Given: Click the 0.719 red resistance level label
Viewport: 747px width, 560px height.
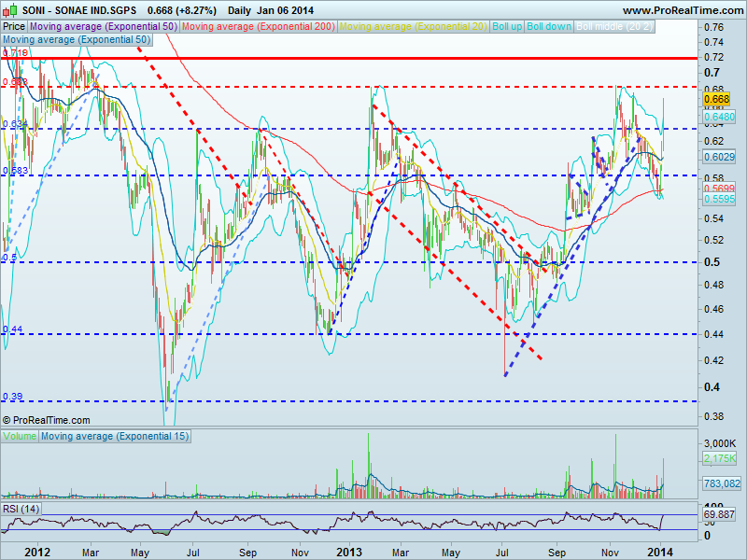Looking at the screenshot, I should (15, 53).
